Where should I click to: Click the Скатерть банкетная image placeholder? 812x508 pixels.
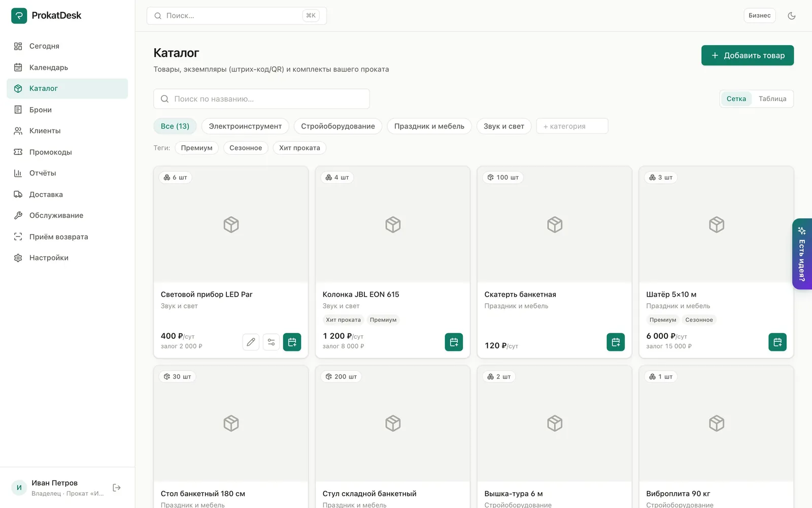point(555,225)
